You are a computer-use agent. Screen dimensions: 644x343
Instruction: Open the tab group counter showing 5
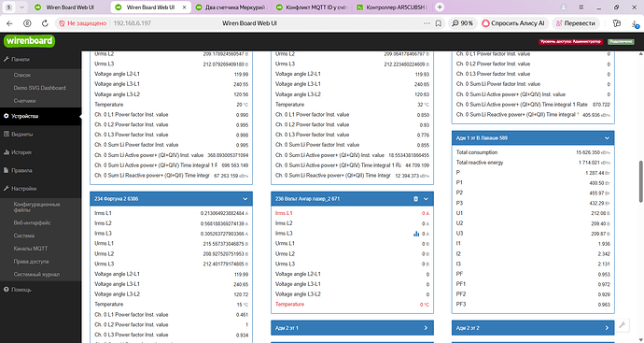tap(9, 7)
